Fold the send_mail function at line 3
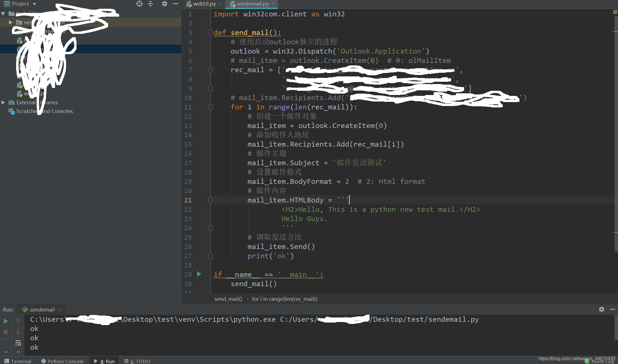Viewport: 618px width, 364px height. point(210,33)
